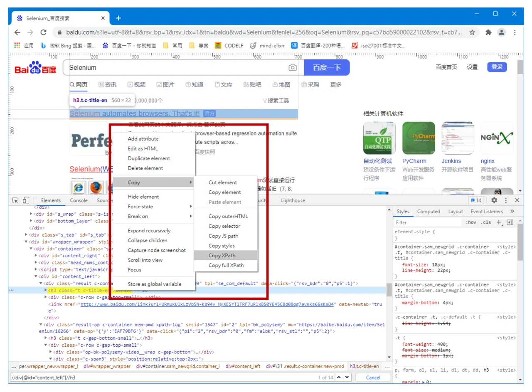Click the Baidu logo
The height and width of the screenshot is (392, 532).
[x=35, y=68]
